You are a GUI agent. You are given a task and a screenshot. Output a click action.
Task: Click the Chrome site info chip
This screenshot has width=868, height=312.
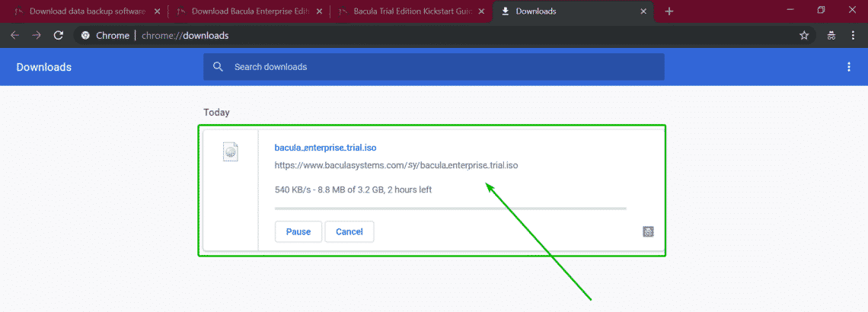(x=104, y=36)
